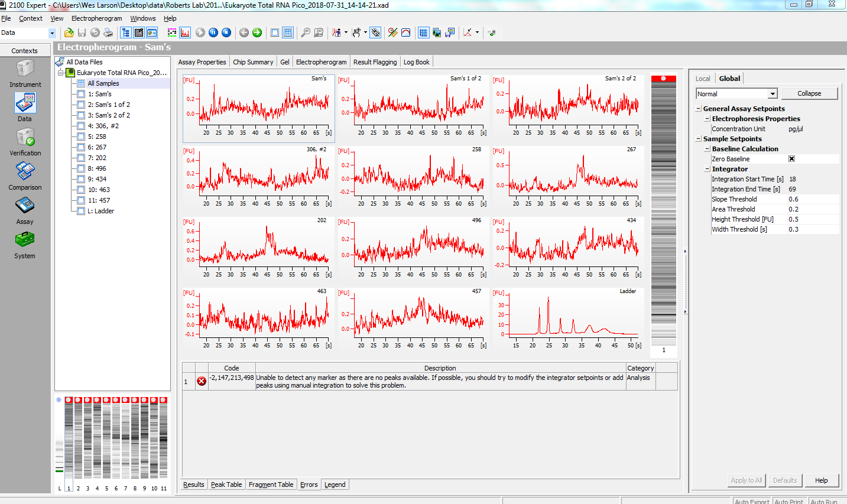Open the Windows menu
The image size is (847, 504).
tap(143, 18)
